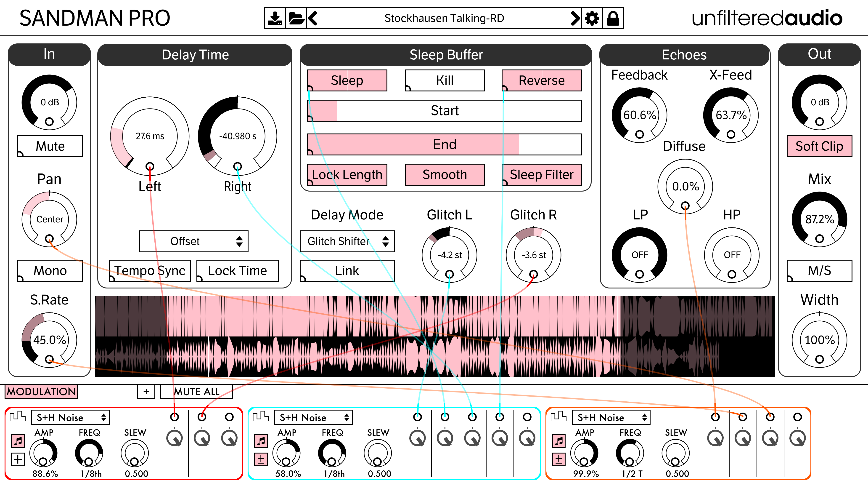868x491 pixels.
Task: Click the Glitch L knob
Action: [450, 255]
